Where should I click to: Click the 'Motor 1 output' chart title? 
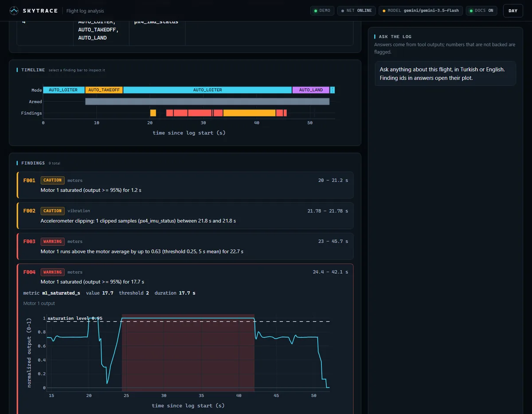[x=39, y=304]
